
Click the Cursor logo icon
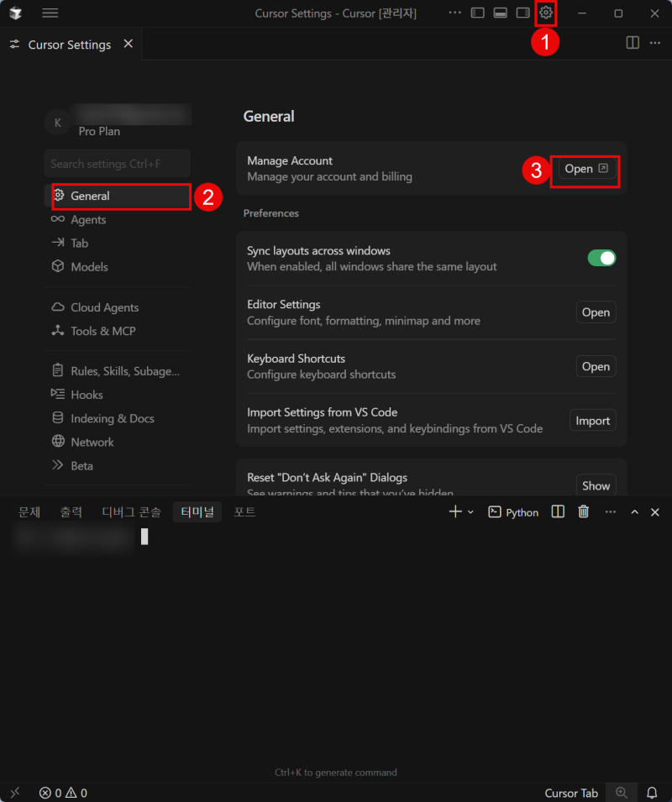tap(15, 13)
